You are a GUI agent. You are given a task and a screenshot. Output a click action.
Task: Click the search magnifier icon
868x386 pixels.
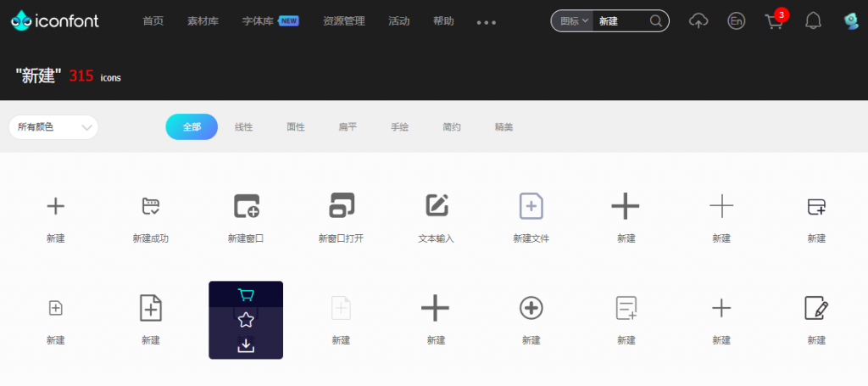656,21
